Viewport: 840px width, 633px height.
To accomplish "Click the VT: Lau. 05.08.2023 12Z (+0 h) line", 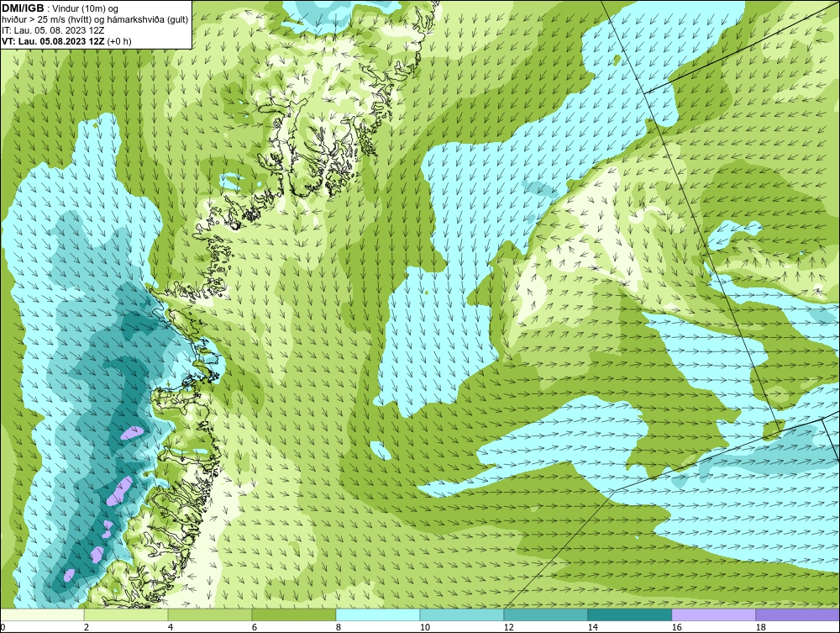I will tap(66, 41).
